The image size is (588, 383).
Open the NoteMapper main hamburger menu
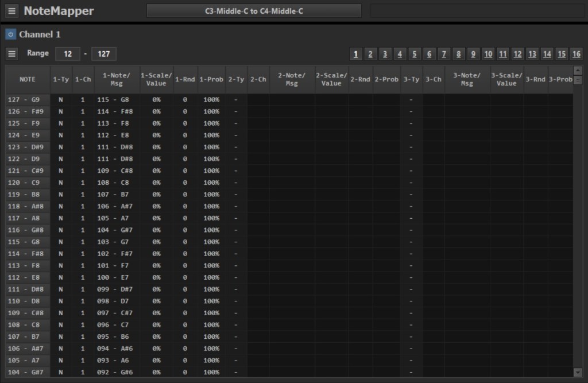point(12,11)
